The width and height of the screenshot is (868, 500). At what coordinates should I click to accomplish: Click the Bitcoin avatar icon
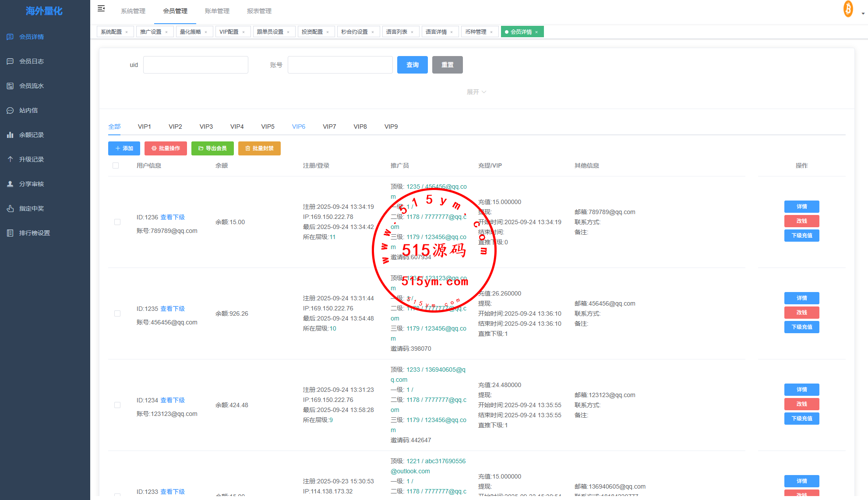pyautogui.click(x=848, y=9)
